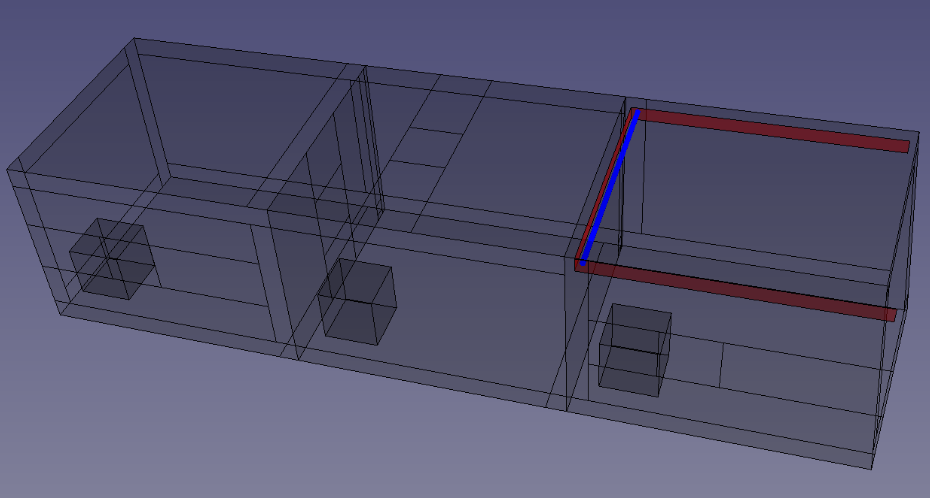
Task: Click right end of upper red strip
Action: click(x=904, y=146)
